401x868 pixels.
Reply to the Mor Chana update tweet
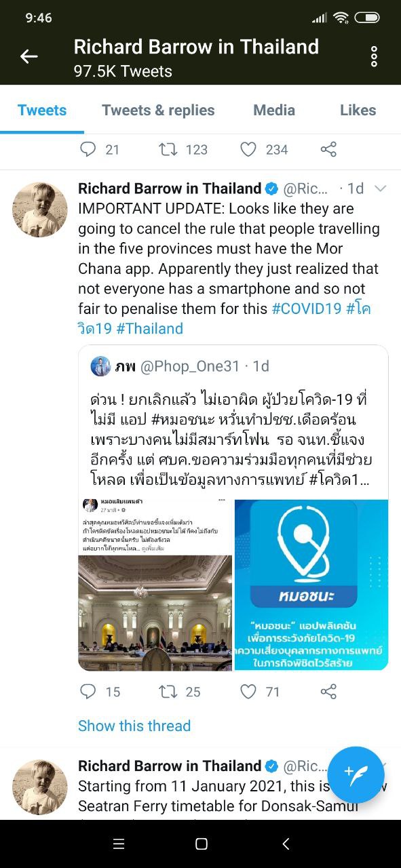coord(89,692)
